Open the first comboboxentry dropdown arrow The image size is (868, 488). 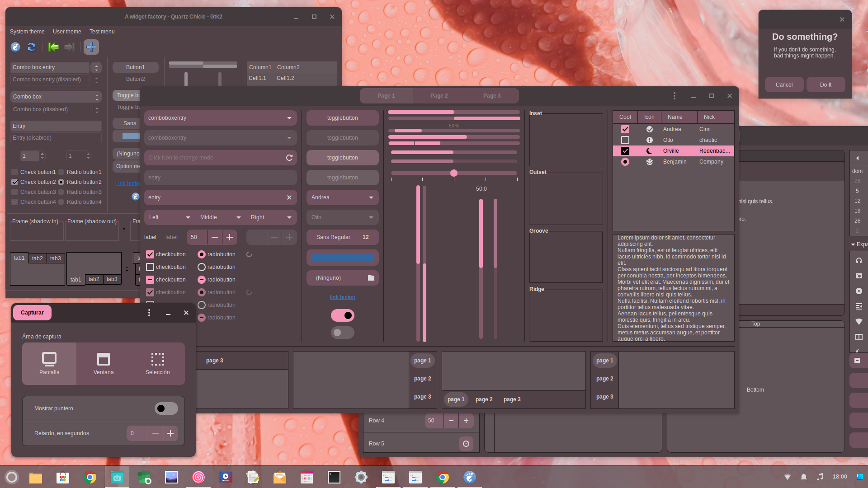coord(289,118)
